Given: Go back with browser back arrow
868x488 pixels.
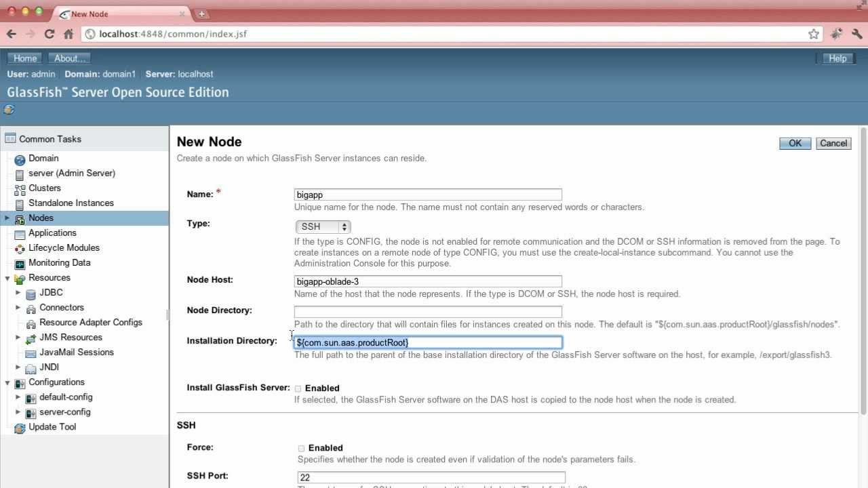Looking at the screenshot, I should 12,34.
